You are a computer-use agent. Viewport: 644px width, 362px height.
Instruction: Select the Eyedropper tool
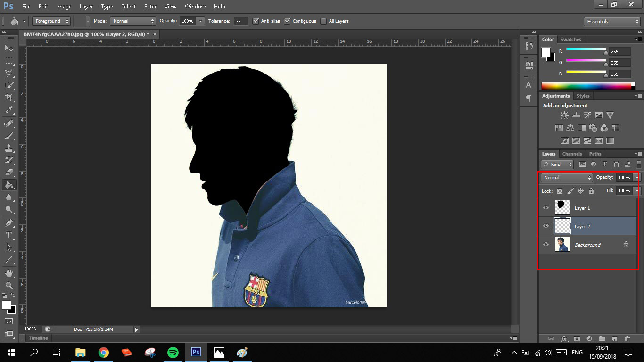8,110
